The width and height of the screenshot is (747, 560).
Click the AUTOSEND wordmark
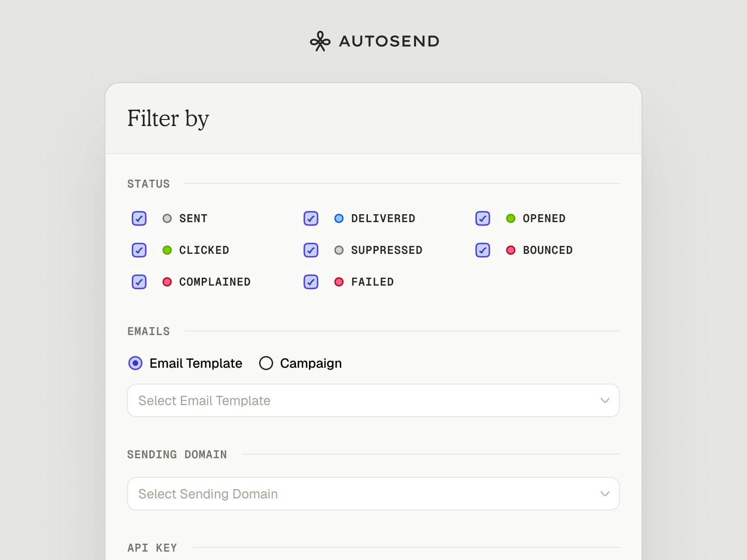388,41
